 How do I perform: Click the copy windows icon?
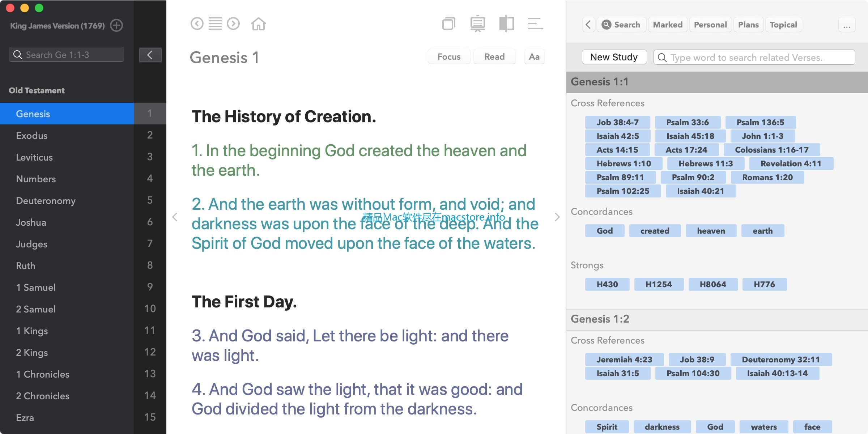(449, 24)
